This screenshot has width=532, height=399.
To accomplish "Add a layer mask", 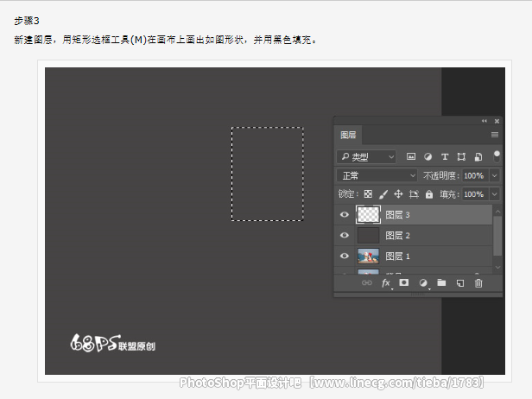I will coord(404,282).
